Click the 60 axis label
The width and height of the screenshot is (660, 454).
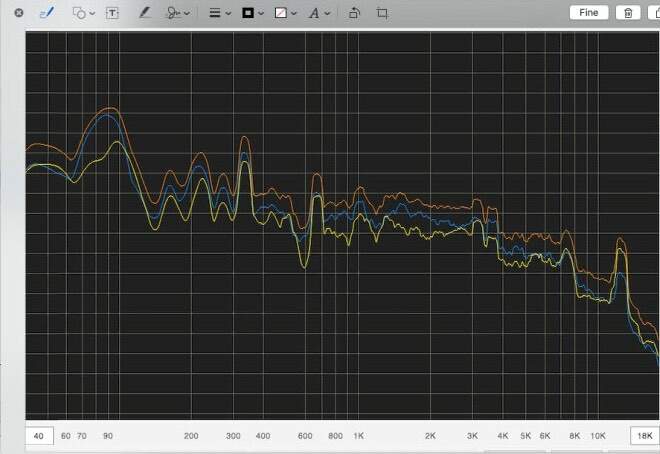(x=66, y=436)
